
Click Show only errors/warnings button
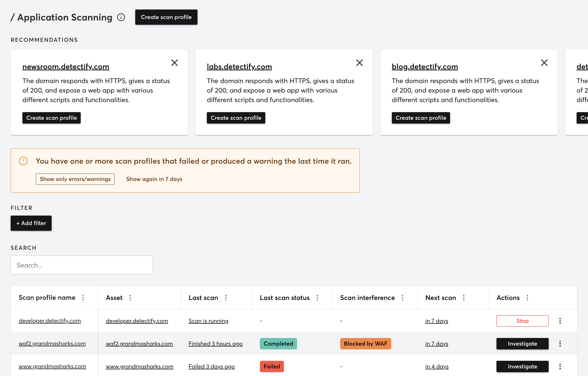(75, 179)
